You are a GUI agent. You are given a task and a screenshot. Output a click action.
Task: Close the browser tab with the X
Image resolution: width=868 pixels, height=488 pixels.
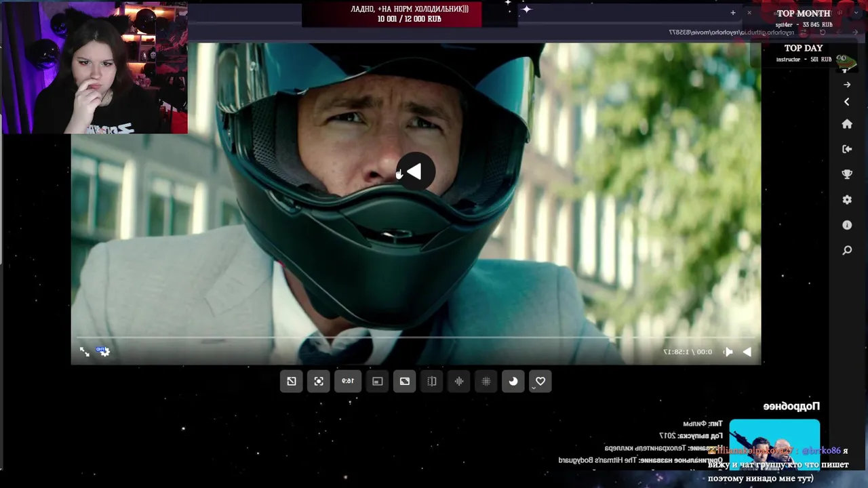pos(749,13)
